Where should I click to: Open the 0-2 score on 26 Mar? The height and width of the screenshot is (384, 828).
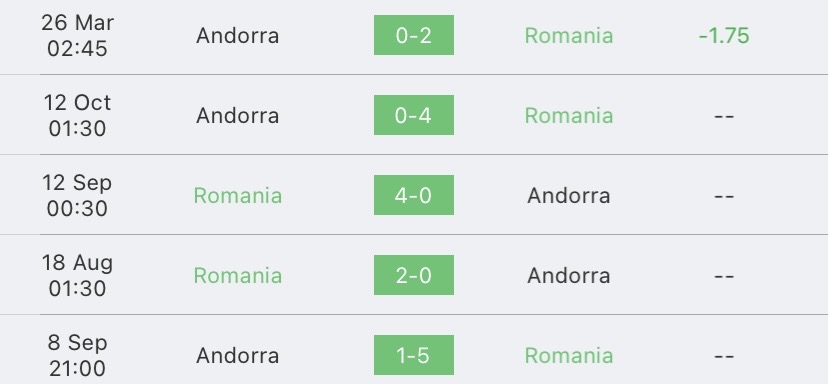point(413,35)
